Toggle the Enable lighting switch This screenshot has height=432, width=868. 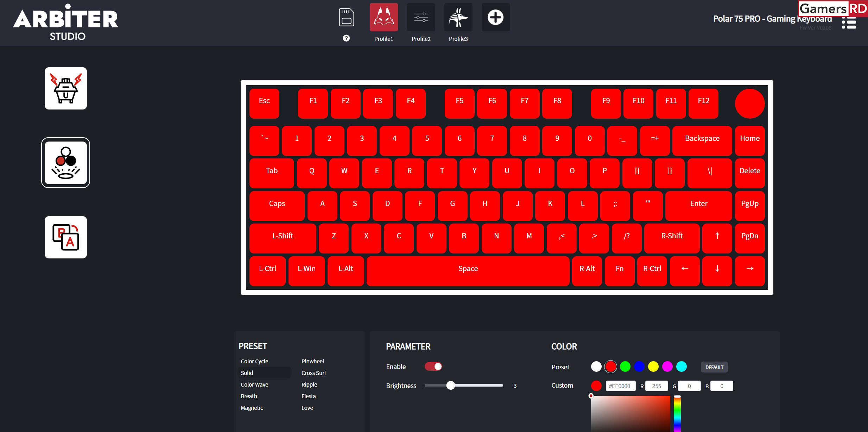click(433, 366)
